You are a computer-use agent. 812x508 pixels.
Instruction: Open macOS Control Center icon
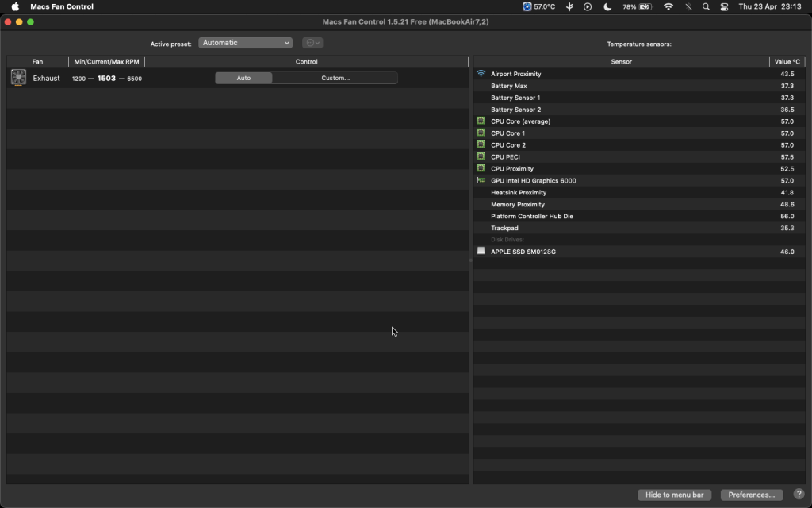pyautogui.click(x=724, y=6)
